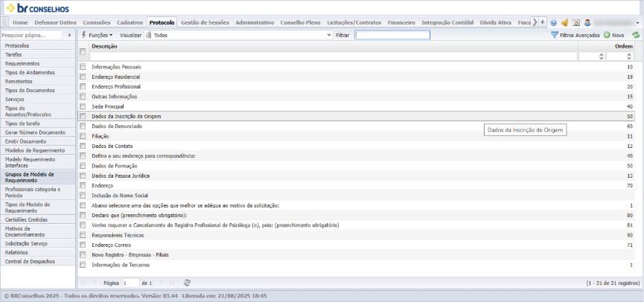Click the reload icon in the pagination bar
644x302 pixels.
188,283
